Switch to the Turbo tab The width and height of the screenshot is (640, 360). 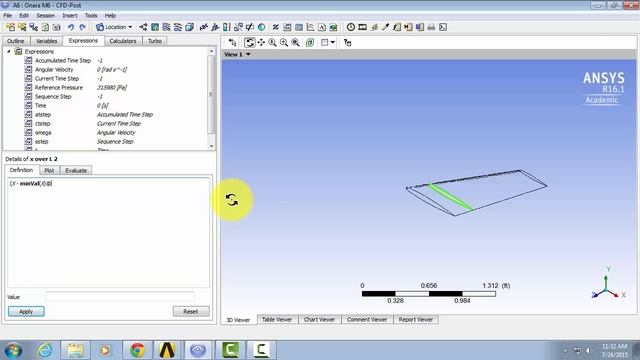coord(155,41)
